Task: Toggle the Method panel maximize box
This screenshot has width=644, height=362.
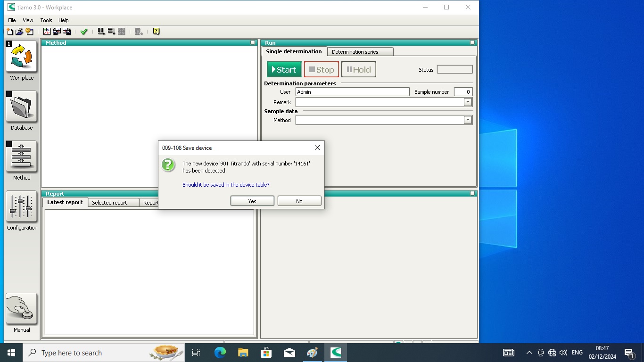Action: (253, 42)
